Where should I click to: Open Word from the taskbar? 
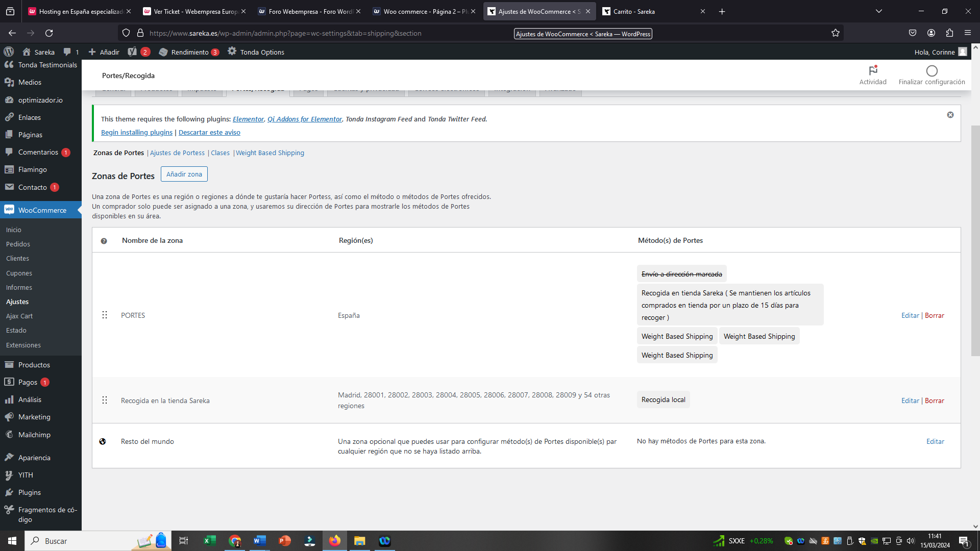coord(260,541)
